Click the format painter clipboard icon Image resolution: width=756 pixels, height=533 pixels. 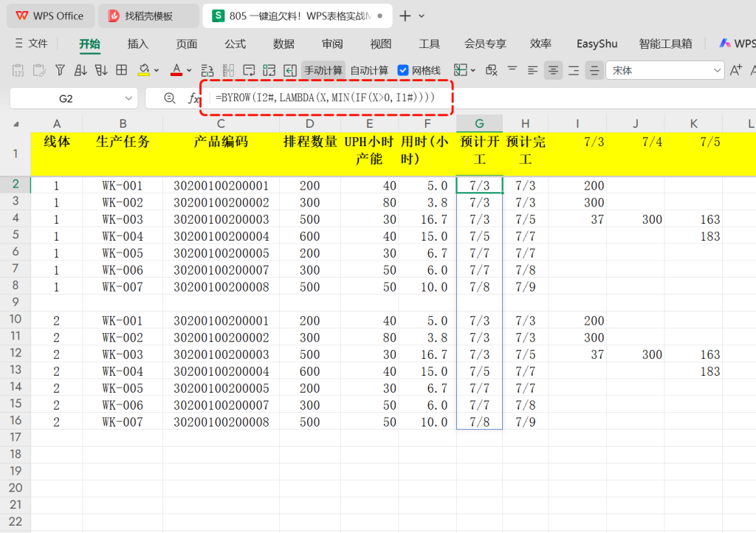coord(39,70)
